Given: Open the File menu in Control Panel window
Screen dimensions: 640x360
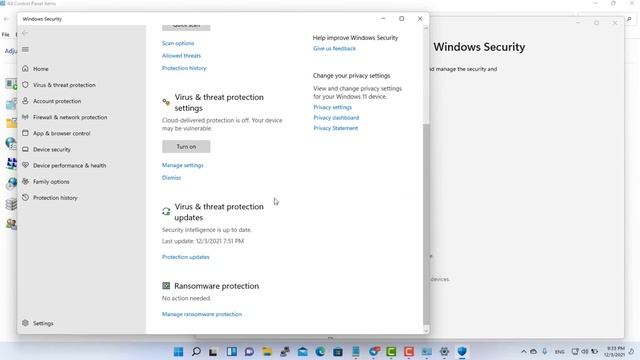Looking at the screenshot, I should 6,35.
